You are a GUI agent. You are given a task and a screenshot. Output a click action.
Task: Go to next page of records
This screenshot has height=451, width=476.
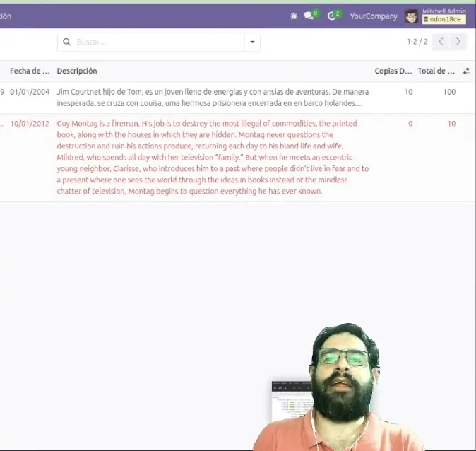(459, 42)
